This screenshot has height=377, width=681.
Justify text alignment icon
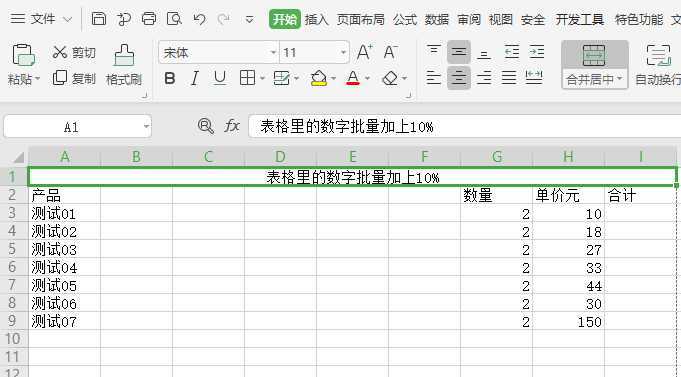coord(509,78)
